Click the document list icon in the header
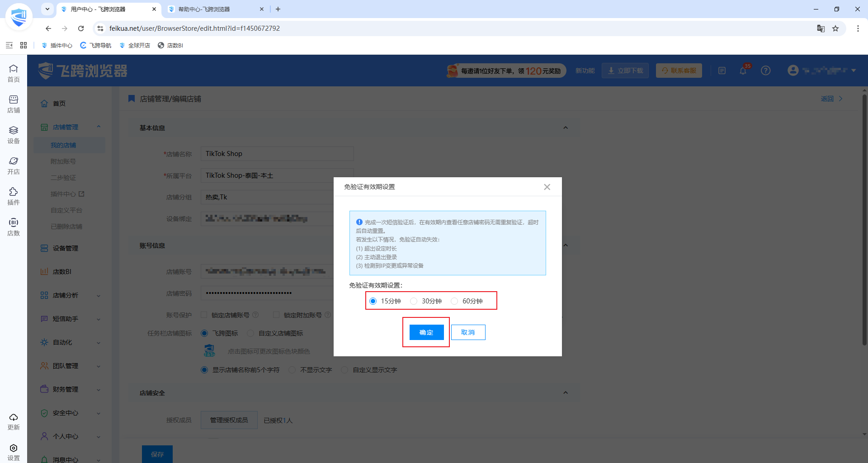Viewport: 868px width, 463px height. (x=722, y=71)
